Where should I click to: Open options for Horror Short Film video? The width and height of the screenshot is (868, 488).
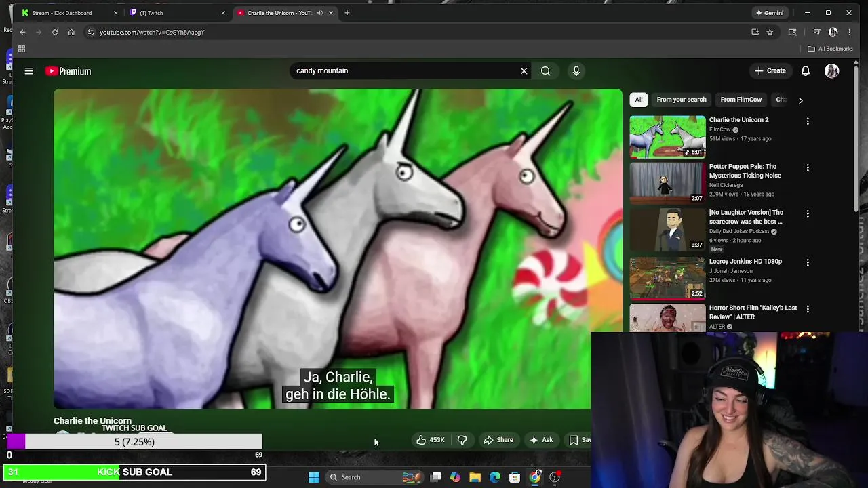tap(808, 309)
